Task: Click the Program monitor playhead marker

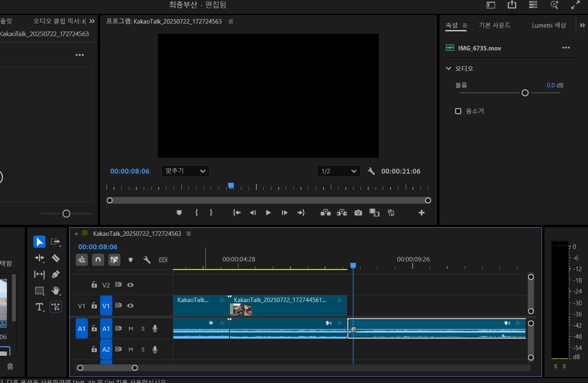Action: click(231, 186)
